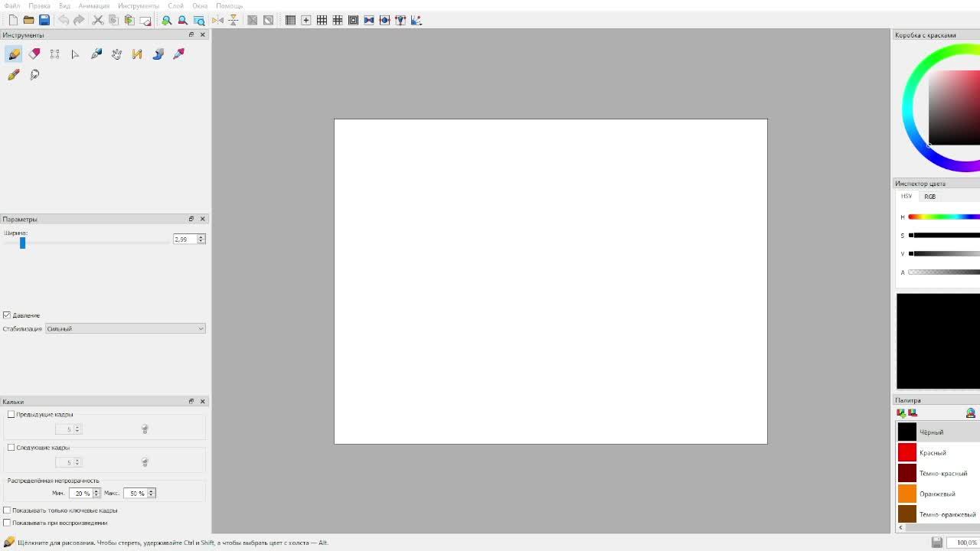Choose the Paint Bucket tool
Viewport: 980px width, 551px height.
[158, 54]
